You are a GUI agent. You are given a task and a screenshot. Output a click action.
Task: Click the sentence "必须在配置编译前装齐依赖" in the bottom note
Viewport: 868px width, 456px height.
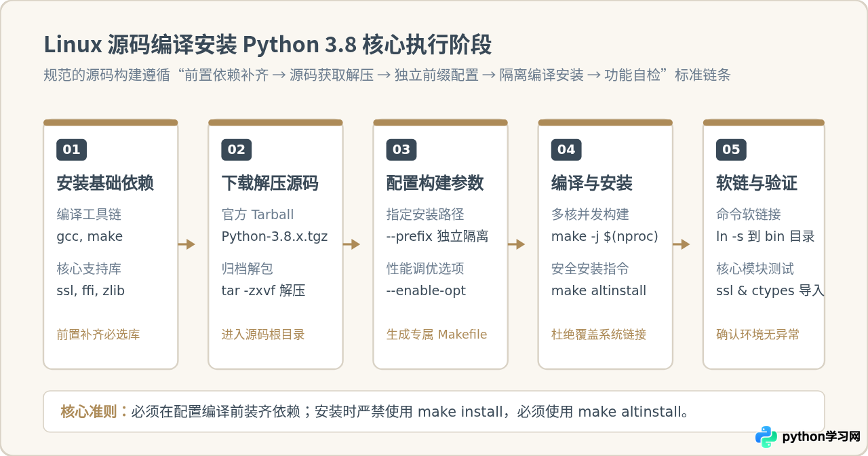click(x=216, y=412)
